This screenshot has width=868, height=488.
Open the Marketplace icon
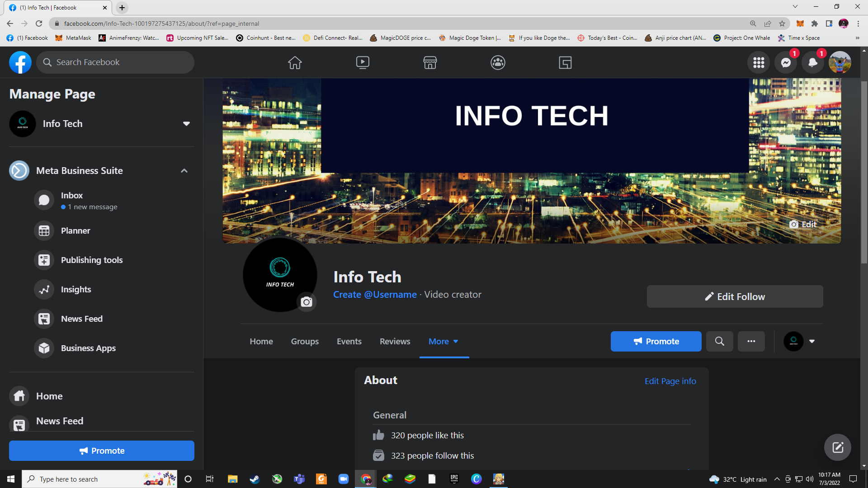pyautogui.click(x=430, y=62)
